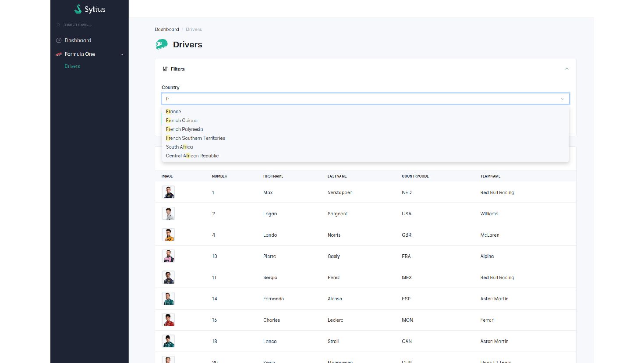Click the Formula One race car icon

(59, 54)
